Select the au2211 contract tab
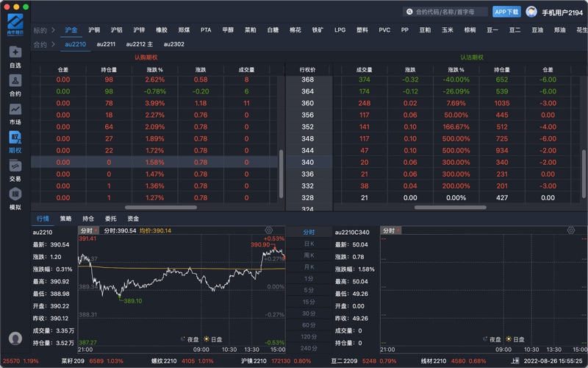This screenshot has width=588, height=368. tap(106, 44)
